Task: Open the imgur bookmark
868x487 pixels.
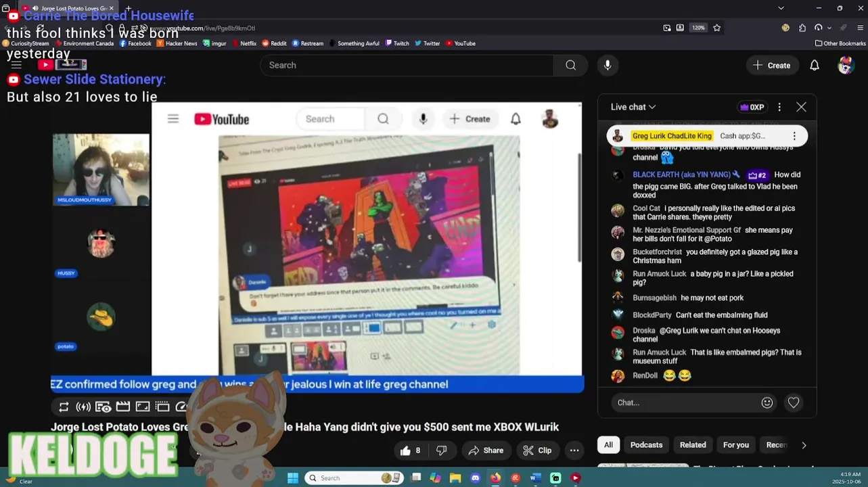Action: pyautogui.click(x=214, y=43)
